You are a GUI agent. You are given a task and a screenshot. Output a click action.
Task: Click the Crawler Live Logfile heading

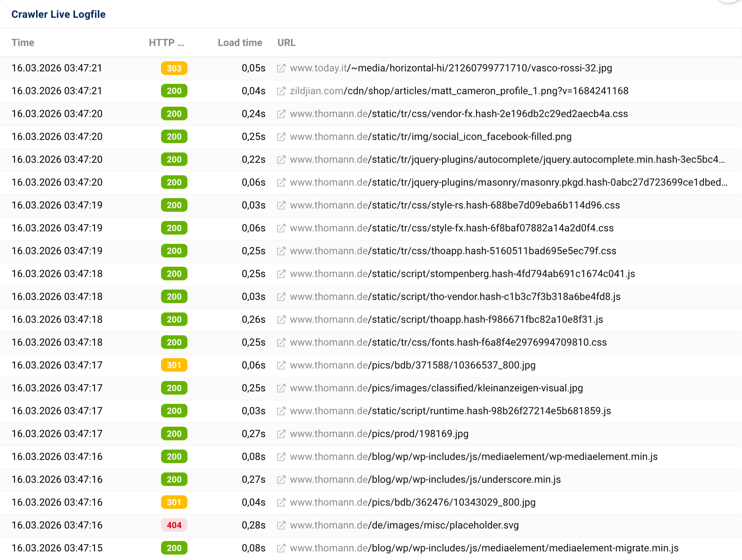[58, 14]
